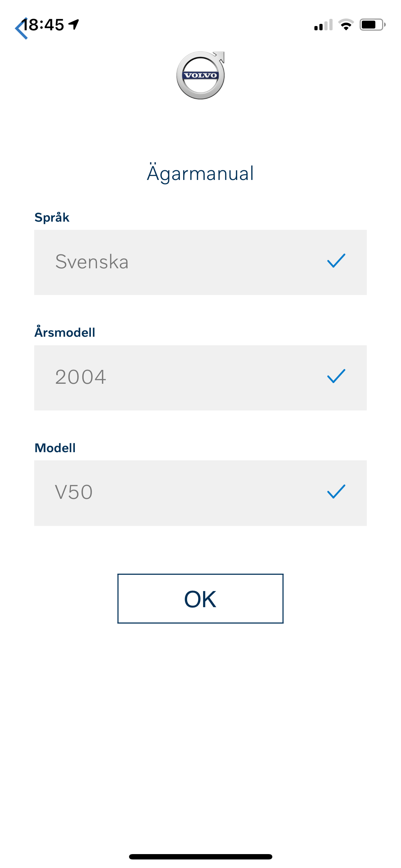Tap the Wi-Fi status icon

346,25
